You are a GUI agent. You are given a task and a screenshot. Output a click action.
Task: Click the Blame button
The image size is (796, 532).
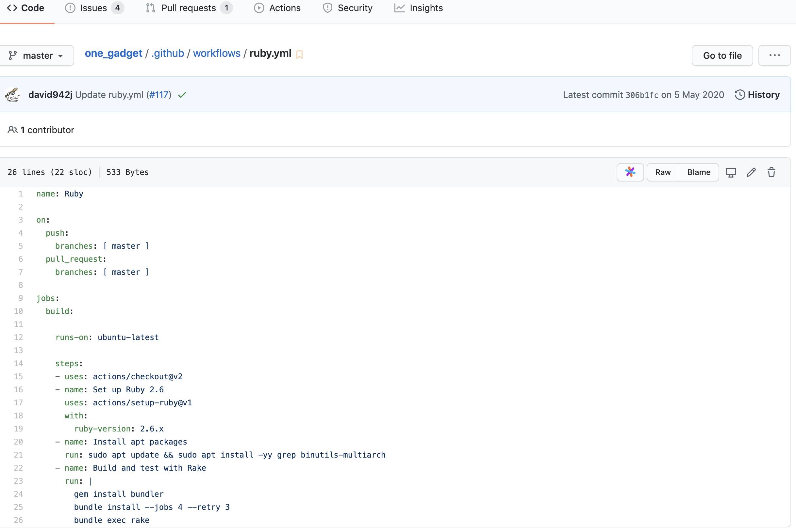699,172
